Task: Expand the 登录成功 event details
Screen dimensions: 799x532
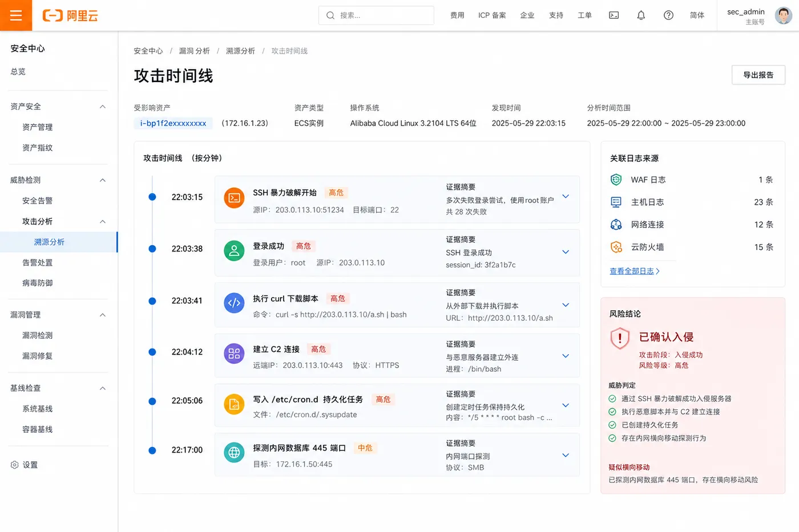Action: pyautogui.click(x=566, y=252)
